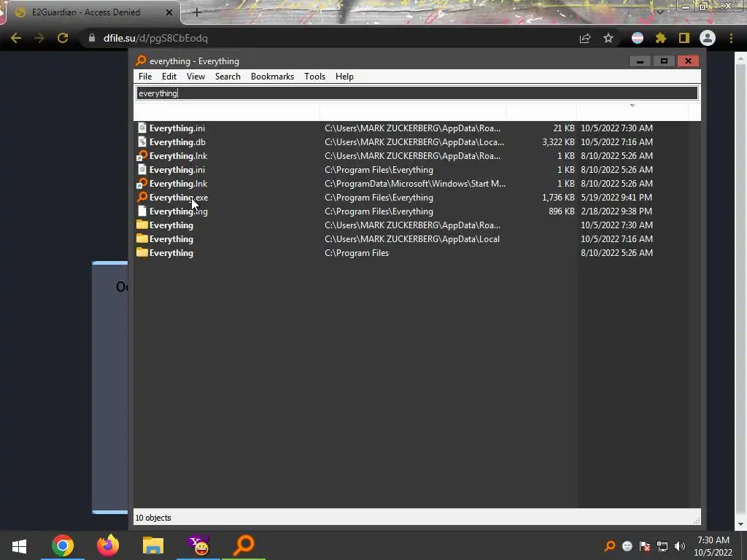This screenshot has height=560, width=747.
Task: Minimize the Everything window
Action: [x=640, y=61]
